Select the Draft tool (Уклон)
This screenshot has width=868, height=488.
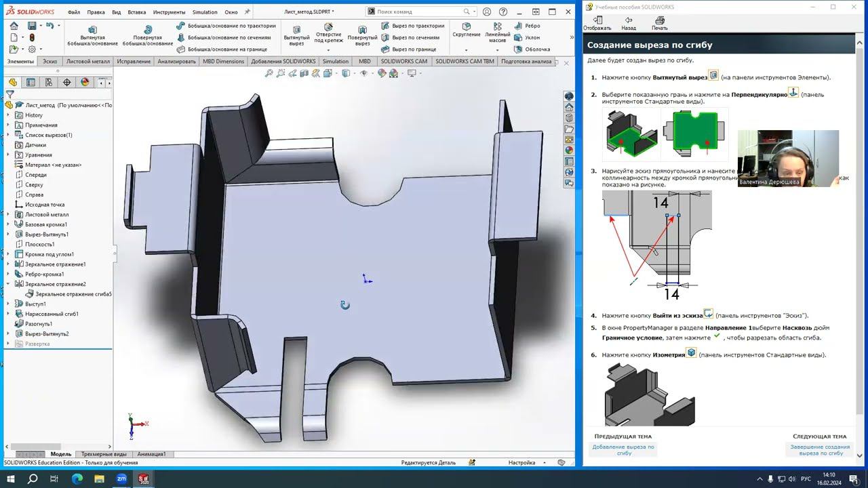[x=527, y=37]
